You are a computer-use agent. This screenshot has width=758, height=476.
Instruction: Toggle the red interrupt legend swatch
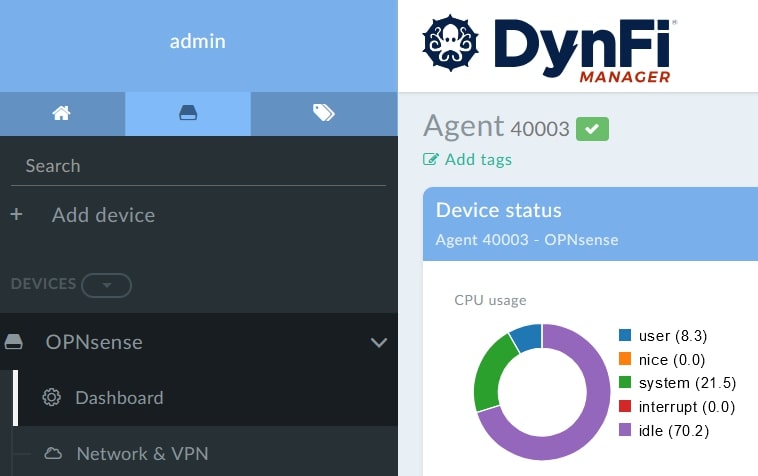[x=625, y=406]
